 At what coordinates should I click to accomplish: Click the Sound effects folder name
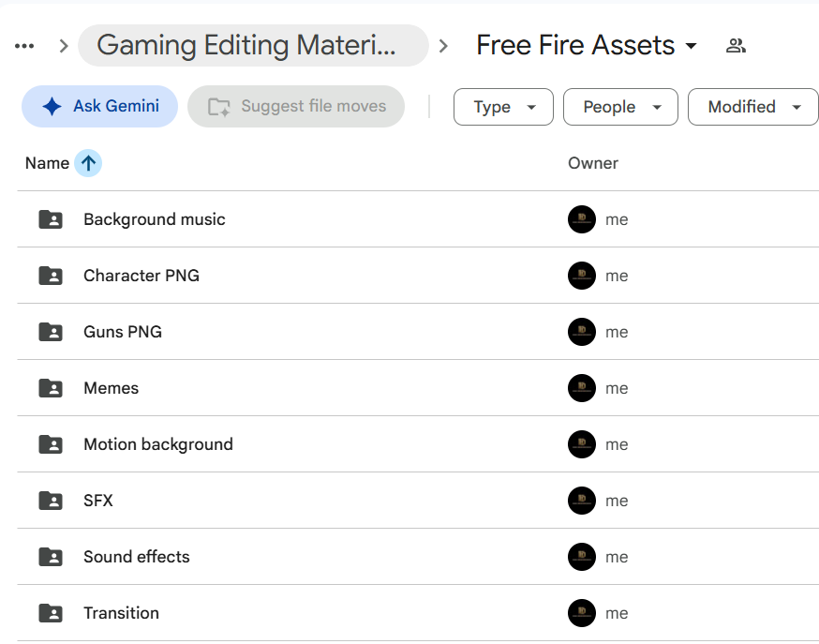pos(137,557)
